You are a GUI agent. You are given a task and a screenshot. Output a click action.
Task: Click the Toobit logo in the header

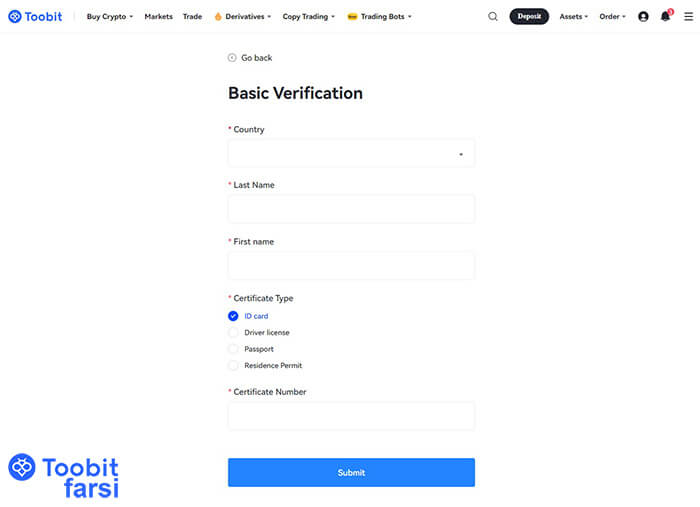[35, 17]
